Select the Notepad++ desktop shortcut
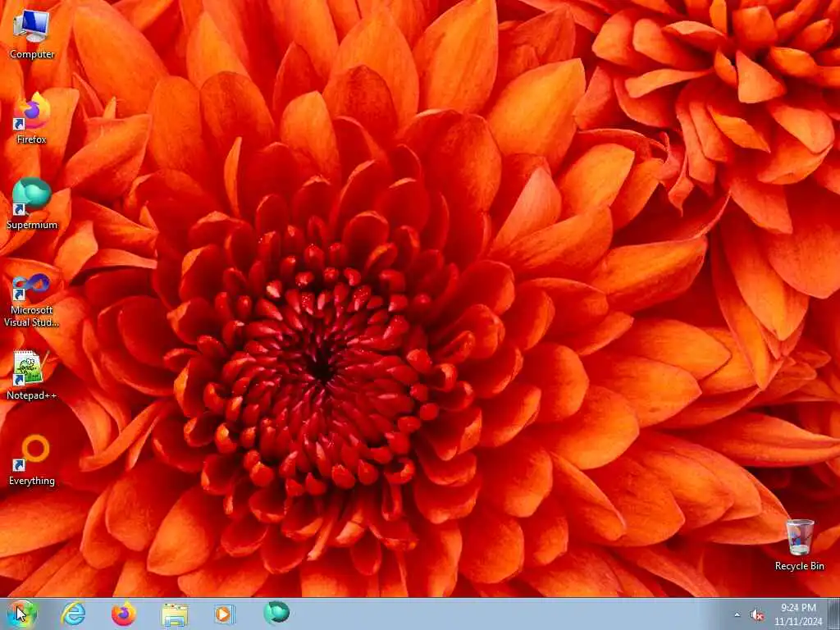 pos(32,375)
